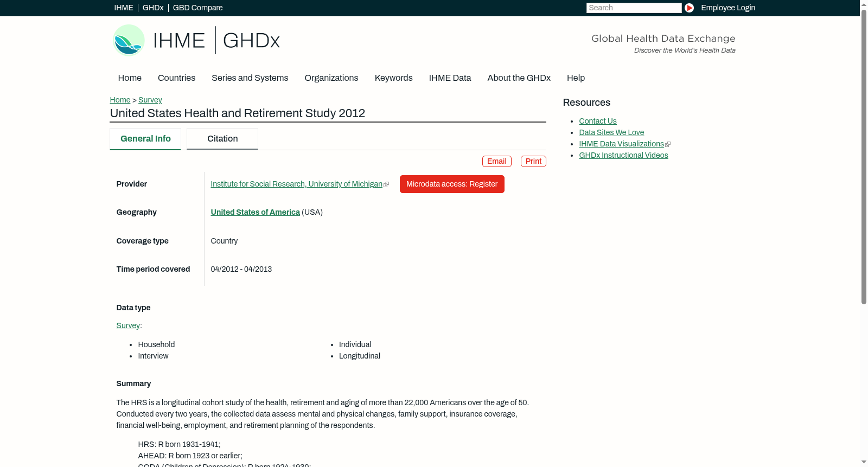Image resolution: width=868 pixels, height=467 pixels.
Task: Open GBD Compare in top bar
Action: (197, 8)
